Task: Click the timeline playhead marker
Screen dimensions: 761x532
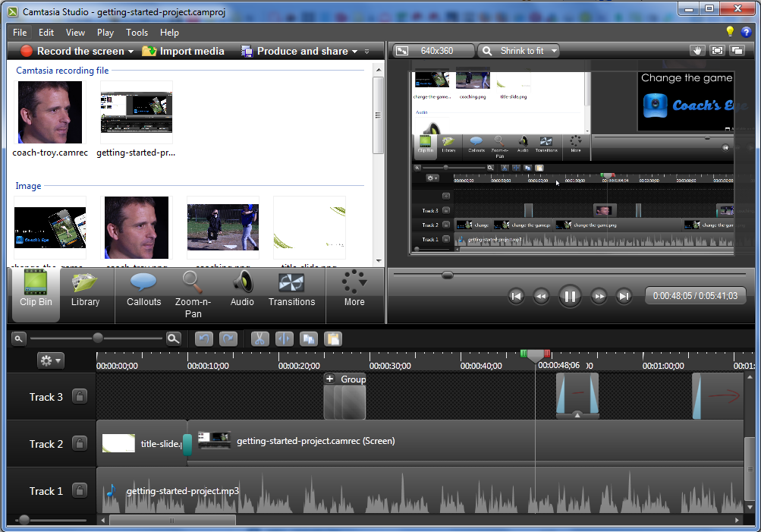Action: (536, 356)
